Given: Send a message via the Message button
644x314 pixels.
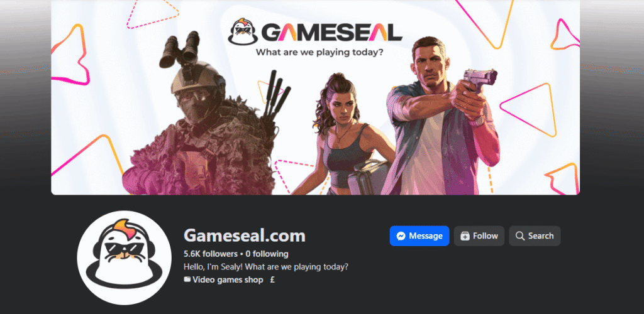Looking at the screenshot, I should point(419,236).
